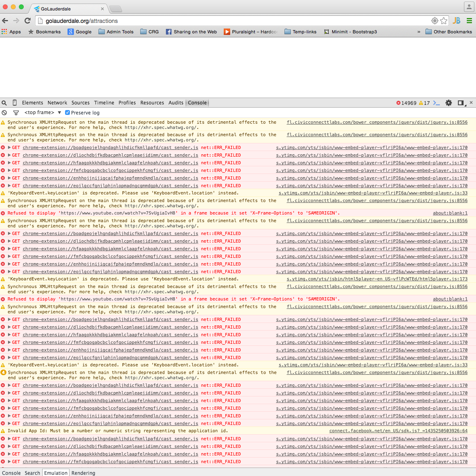Open Minimit - Bootstrap3 bookmark

pos(350,32)
